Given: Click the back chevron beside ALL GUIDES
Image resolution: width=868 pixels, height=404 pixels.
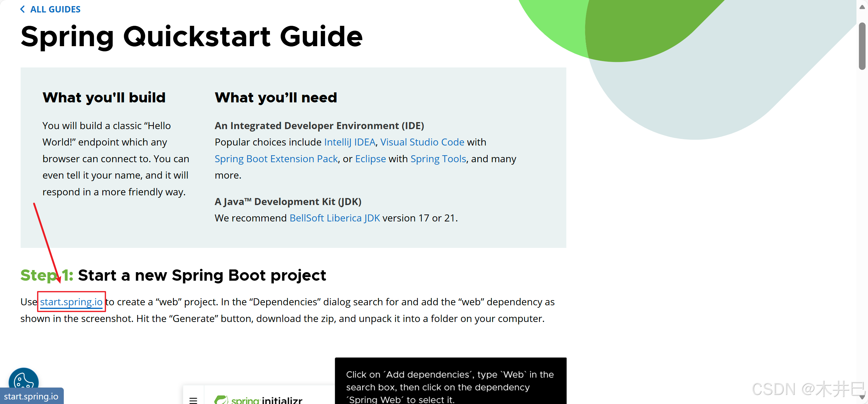Looking at the screenshot, I should click(22, 9).
